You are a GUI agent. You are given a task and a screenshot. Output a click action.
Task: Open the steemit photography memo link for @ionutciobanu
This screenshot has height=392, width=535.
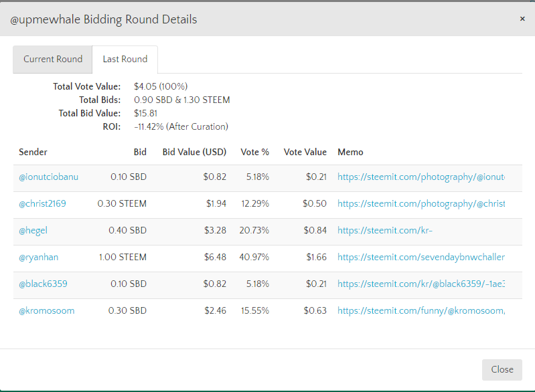[x=421, y=177]
